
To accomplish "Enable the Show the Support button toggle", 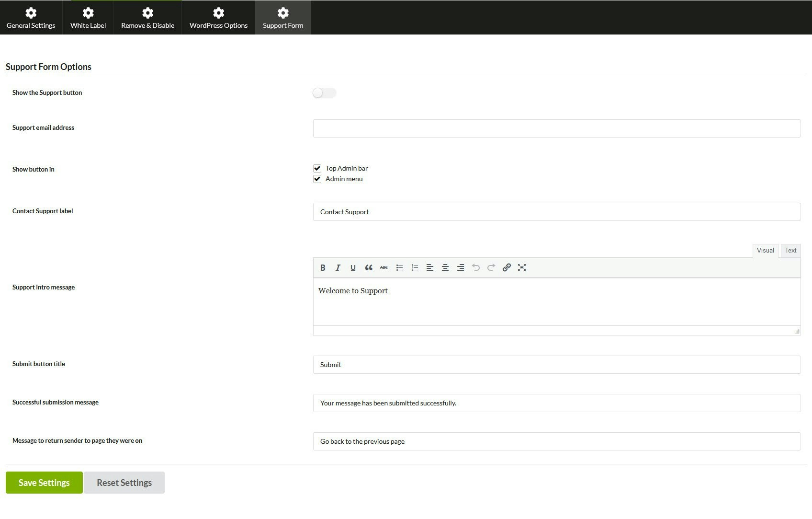I will [324, 92].
